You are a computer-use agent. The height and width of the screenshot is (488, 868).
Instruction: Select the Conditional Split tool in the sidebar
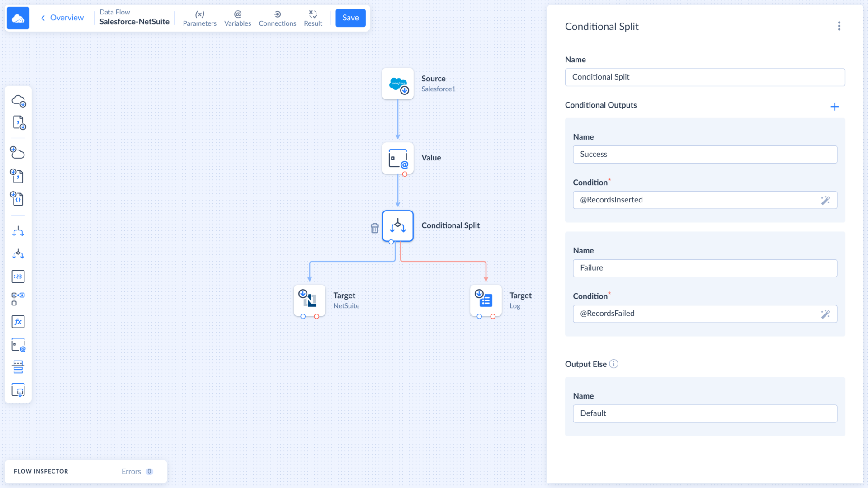18,254
